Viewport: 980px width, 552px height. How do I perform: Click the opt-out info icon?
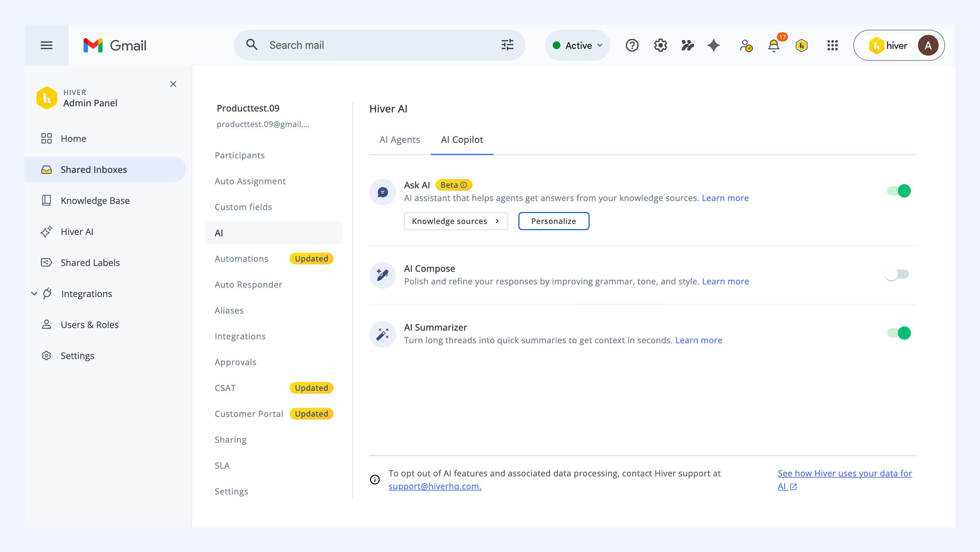(375, 480)
